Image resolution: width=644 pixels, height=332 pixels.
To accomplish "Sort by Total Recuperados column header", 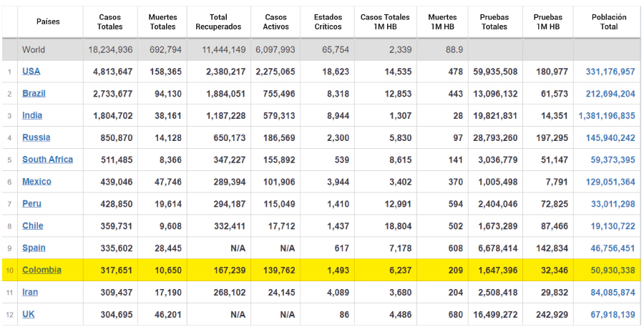I will tap(218, 21).
